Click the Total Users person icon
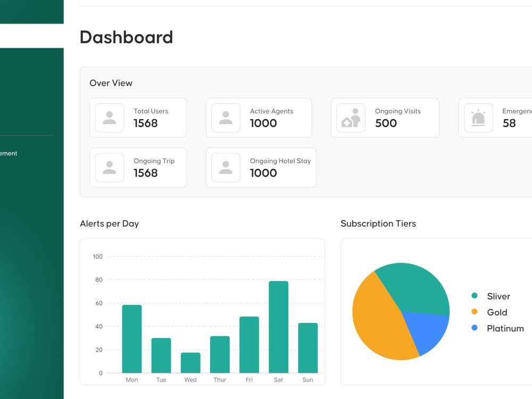 click(x=109, y=118)
